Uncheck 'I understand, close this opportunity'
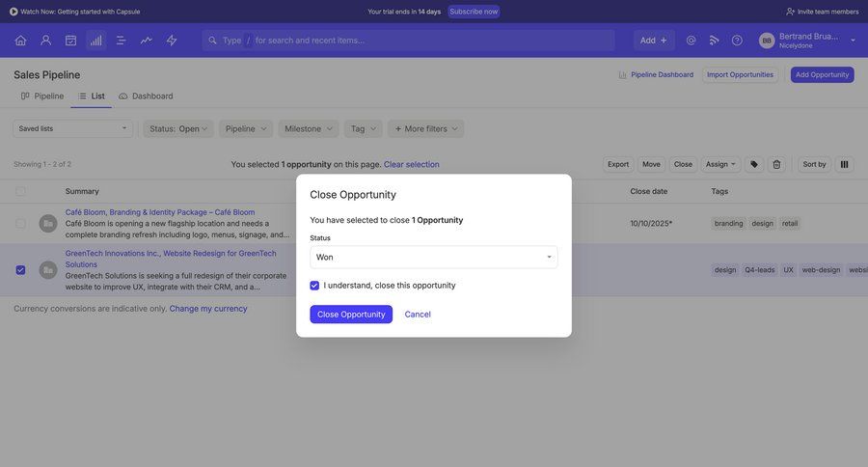Viewport: 868px width, 467px height. pyautogui.click(x=314, y=286)
